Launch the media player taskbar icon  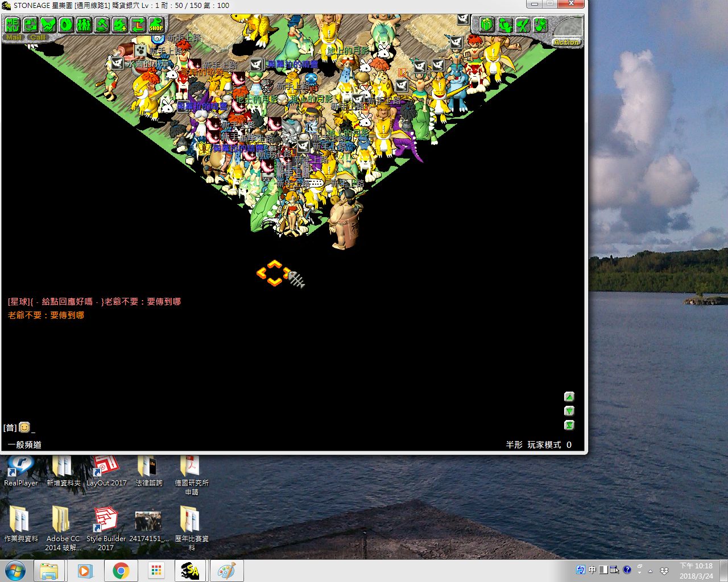85,571
